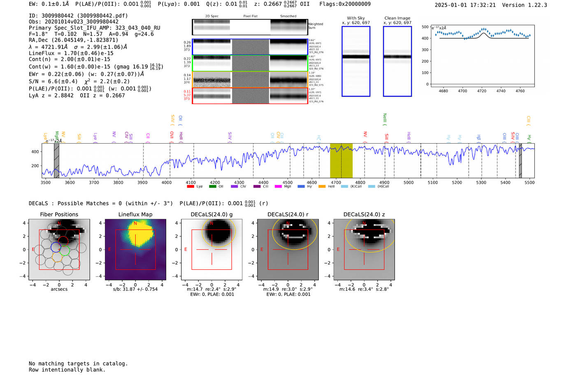Click the blue Hγ legend swatch

click(301, 186)
